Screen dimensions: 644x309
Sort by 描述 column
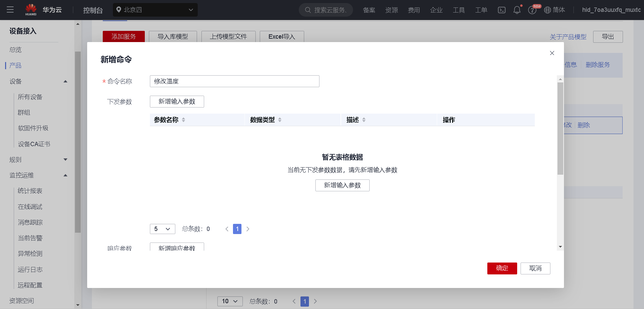coord(364,120)
